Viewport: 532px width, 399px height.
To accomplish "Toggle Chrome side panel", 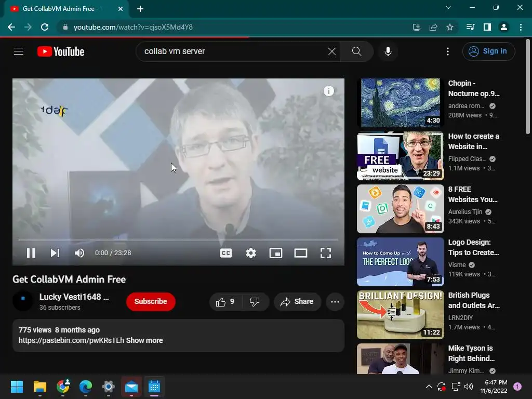I will tap(487, 27).
